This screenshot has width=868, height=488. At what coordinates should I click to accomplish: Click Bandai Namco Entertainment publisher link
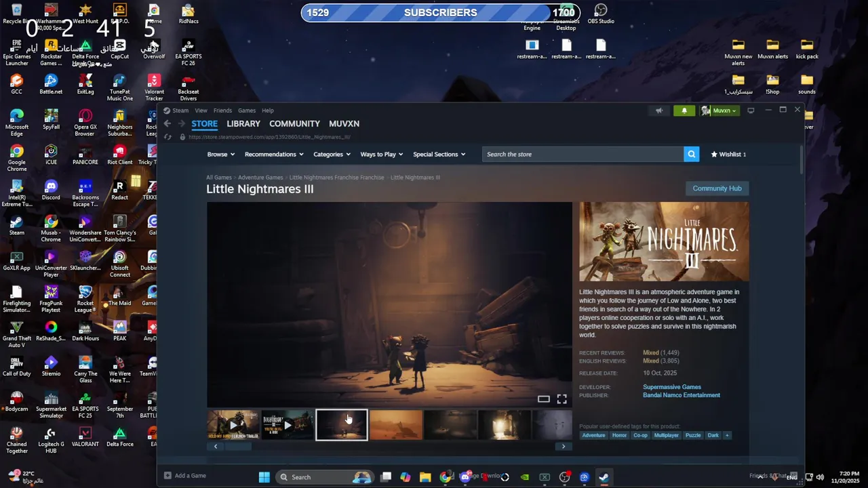tap(682, 395)
